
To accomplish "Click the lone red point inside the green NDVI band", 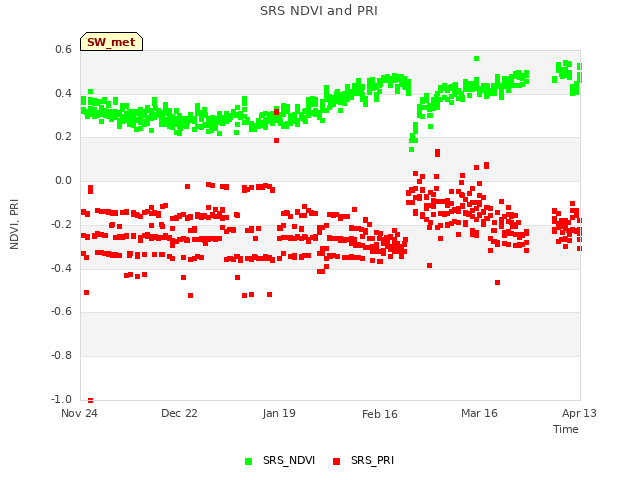I will coord(276,112).
